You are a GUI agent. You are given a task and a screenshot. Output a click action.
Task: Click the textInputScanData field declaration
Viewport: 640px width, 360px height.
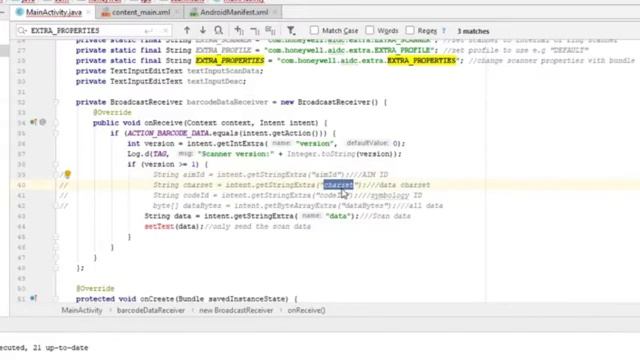[224, 71]
